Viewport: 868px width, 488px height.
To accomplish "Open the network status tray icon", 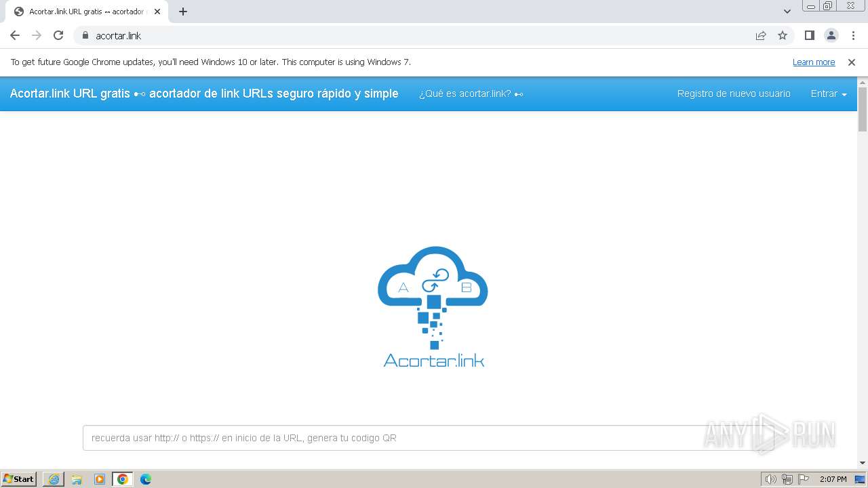I will tap(787, 479).
